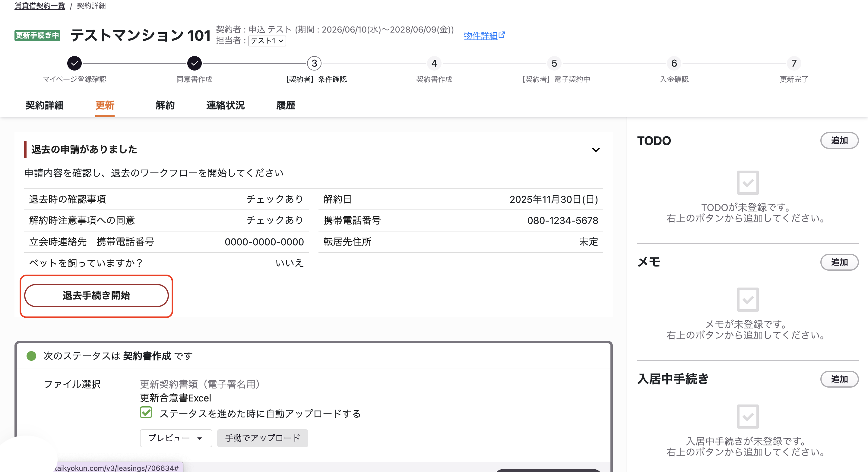Viewport: 868px width, 472px height.
Task: Collapse the 退去の申請がありました section chevron
Action: 596,149
